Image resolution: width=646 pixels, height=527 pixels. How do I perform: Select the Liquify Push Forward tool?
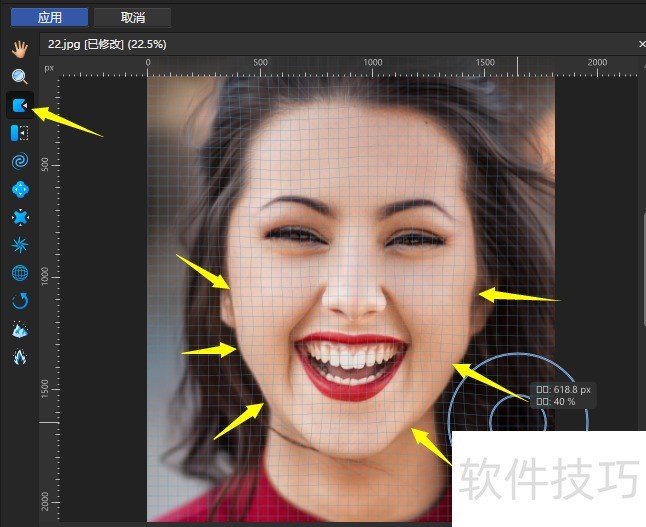(x=20, y=105)
